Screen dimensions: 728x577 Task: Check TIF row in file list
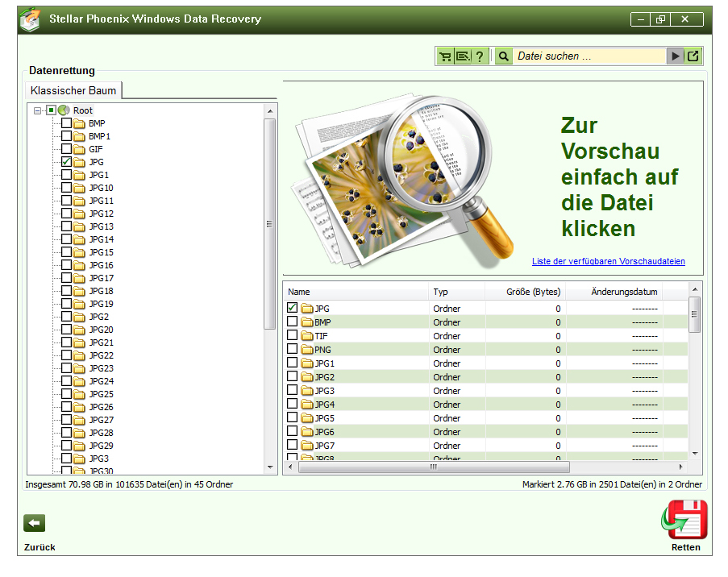(292, 334)
